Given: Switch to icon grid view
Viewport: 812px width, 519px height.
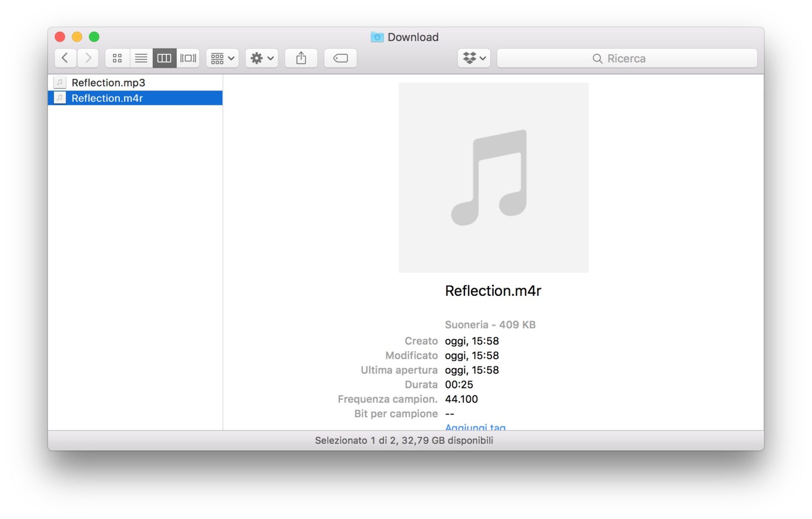Looking at the screenshot, I should point(117,58).
